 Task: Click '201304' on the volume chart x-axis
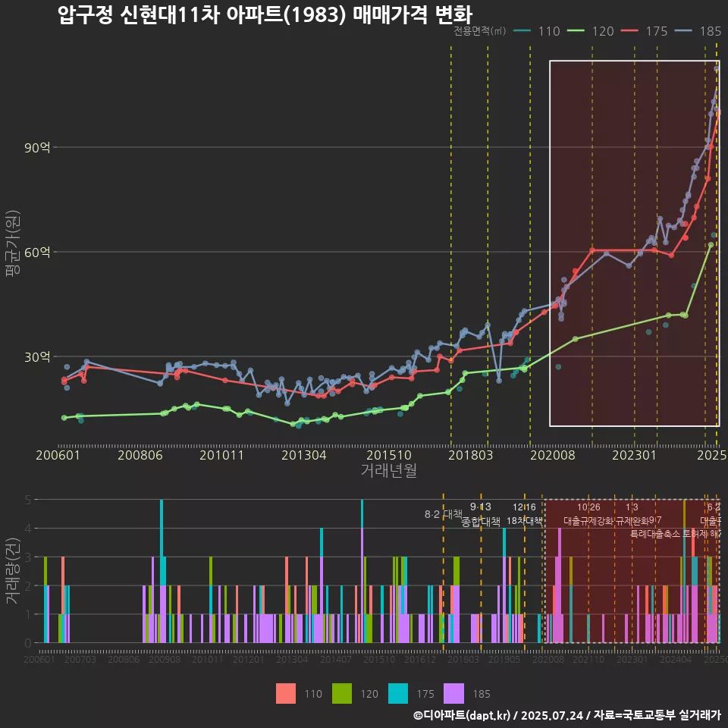(x=292, y=659)
